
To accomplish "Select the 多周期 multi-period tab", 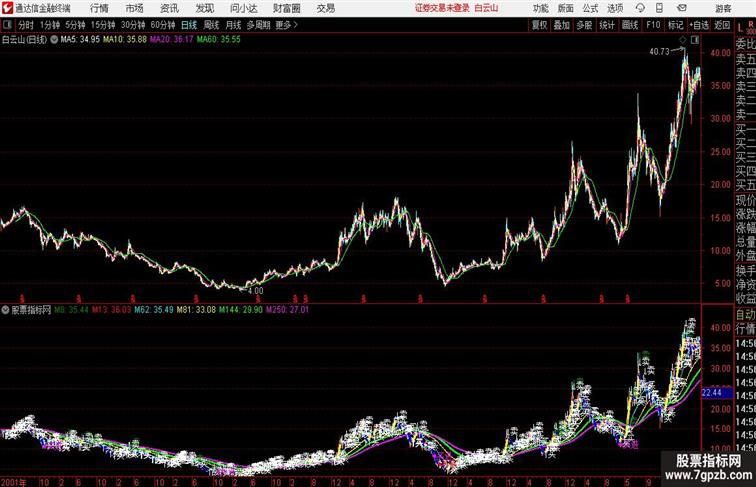I will pyautogui.click(x=258, y=25).
